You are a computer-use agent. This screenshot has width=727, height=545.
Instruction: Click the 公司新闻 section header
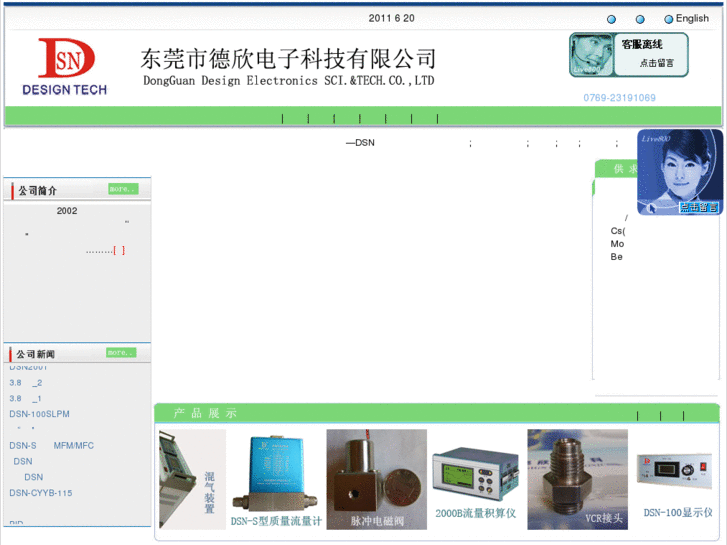coord(35,354)
